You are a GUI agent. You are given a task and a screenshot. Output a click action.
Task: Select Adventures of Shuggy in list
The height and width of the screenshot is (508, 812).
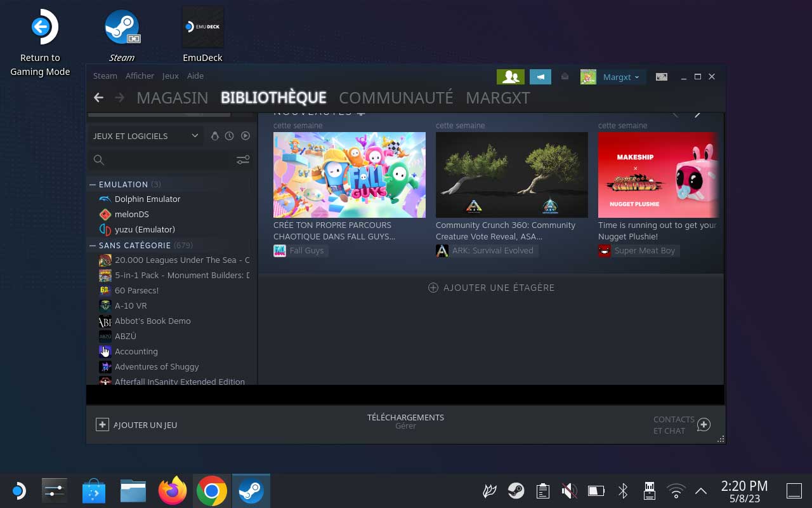(157, 366)
